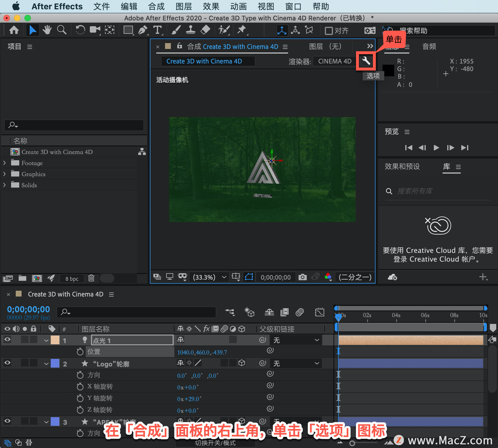Select the Rectangle shape tool
498x448 pixels.
[128, 30]
